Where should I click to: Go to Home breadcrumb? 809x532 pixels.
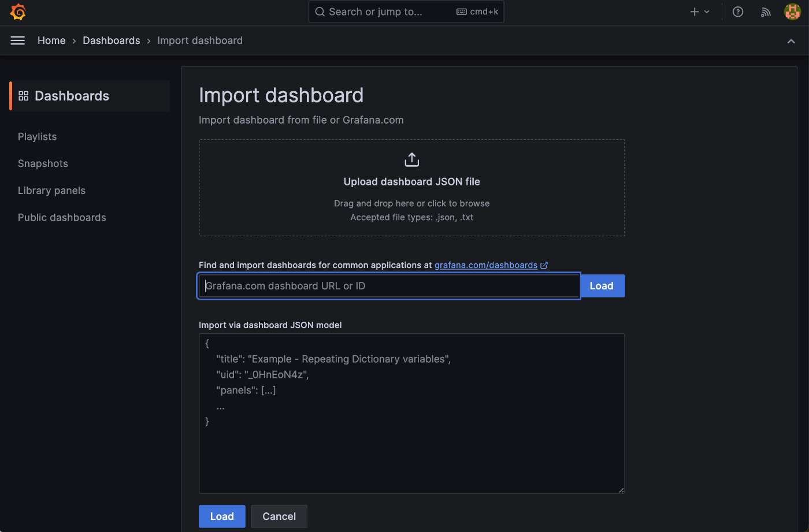[x=51, y=40]
